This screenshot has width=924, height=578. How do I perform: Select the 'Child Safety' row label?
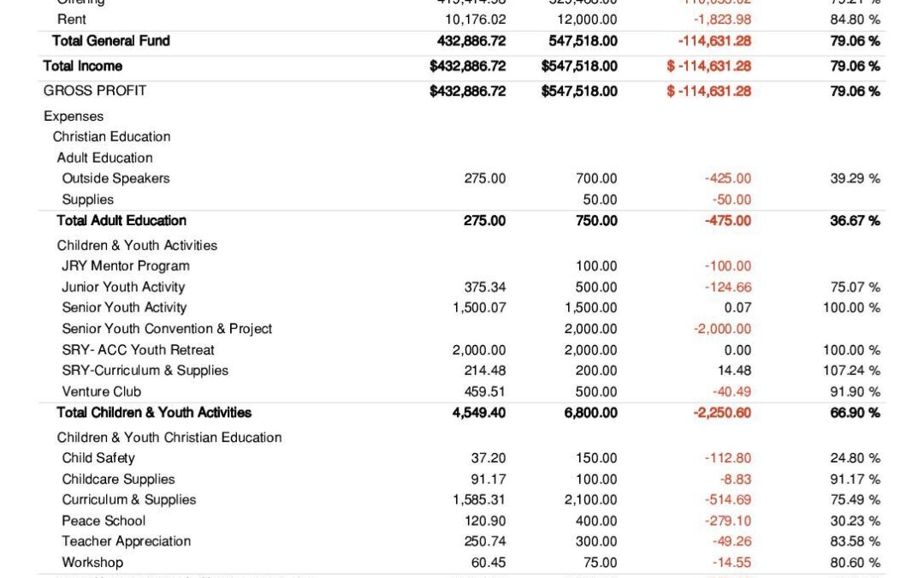[98, 458]
